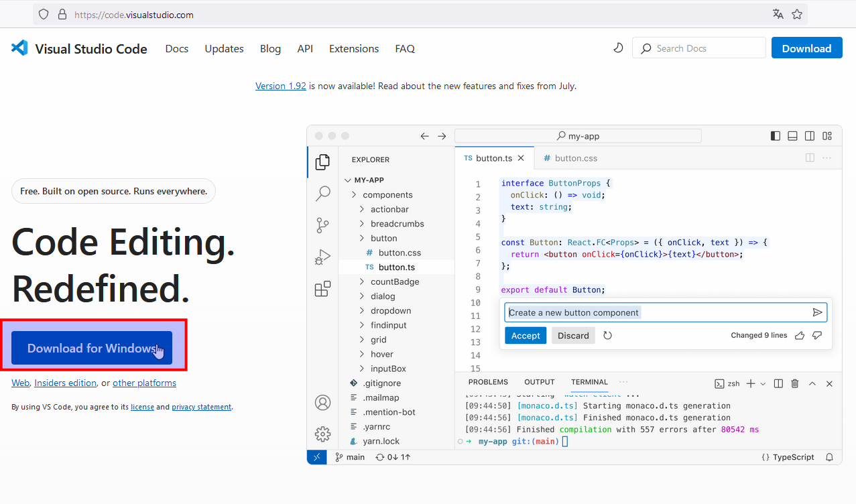Click the padlock site information icon
856x504 pixels.
tap(62, 14)
